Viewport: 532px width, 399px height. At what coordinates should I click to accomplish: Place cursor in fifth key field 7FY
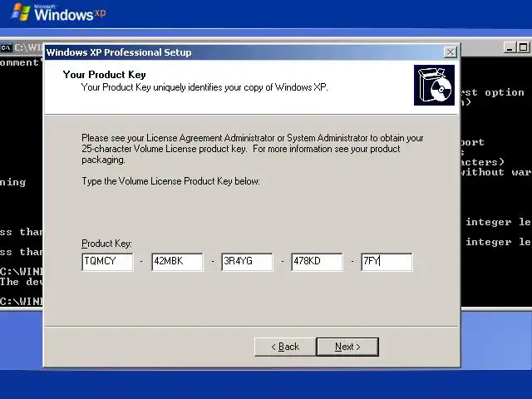[x=387, y=262]
